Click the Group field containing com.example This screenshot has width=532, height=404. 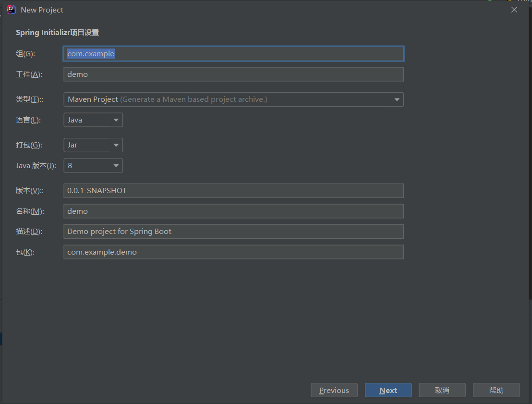pyautogui.click(x=233, y=54)
